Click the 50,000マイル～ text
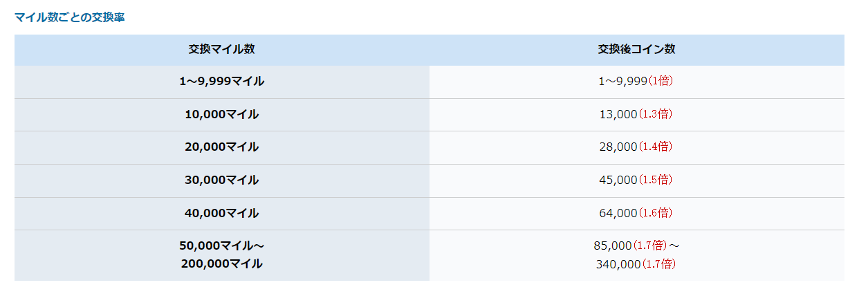This screenshot has width=868, height=296. click(222, 246)
